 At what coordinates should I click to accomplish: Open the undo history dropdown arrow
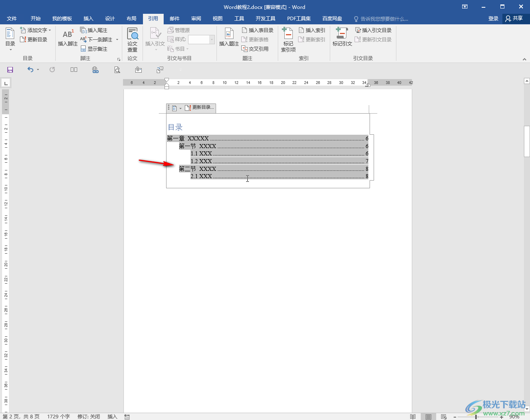click(x=38, y=70)
